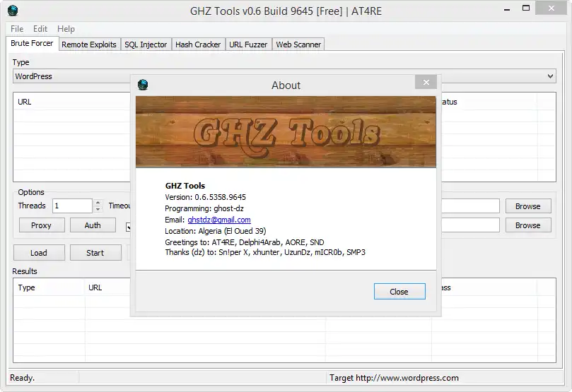Screen dimensions: 572x392
Task: Click the lower Browse button
Action: pyautogui.click(x=528, y=225)
